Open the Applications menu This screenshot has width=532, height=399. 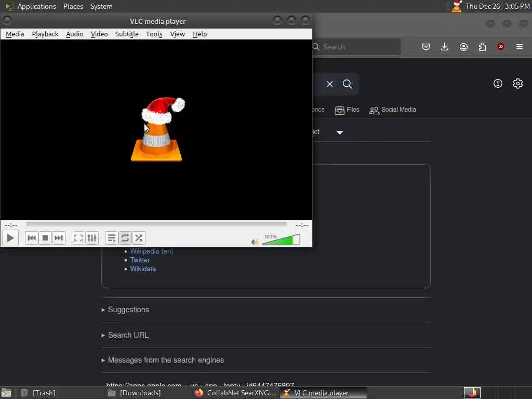tap(31, 6)
